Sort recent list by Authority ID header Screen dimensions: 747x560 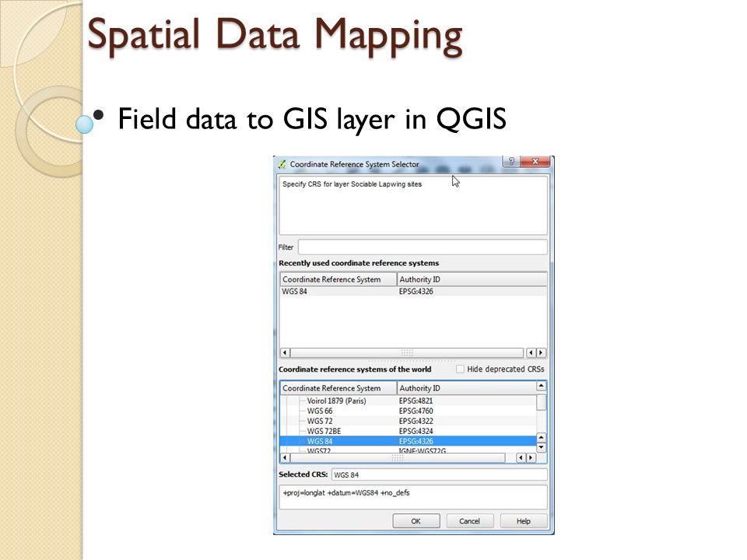point(472,279)
